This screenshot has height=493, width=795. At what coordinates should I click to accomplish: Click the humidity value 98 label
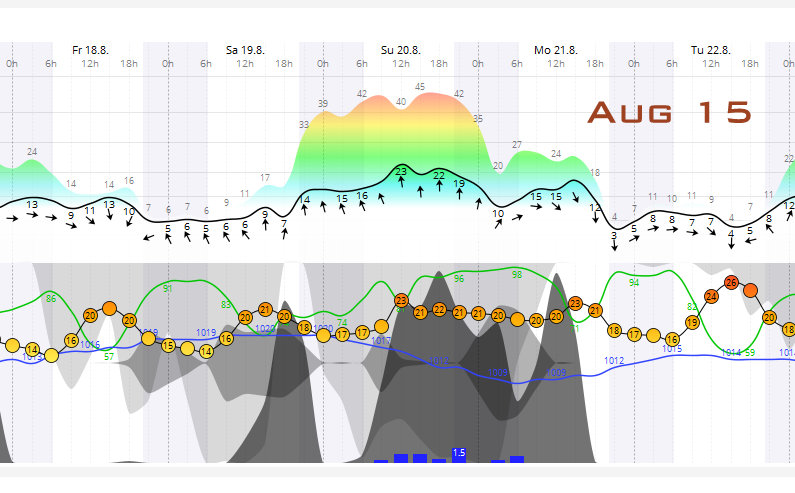tap(517, 274)
